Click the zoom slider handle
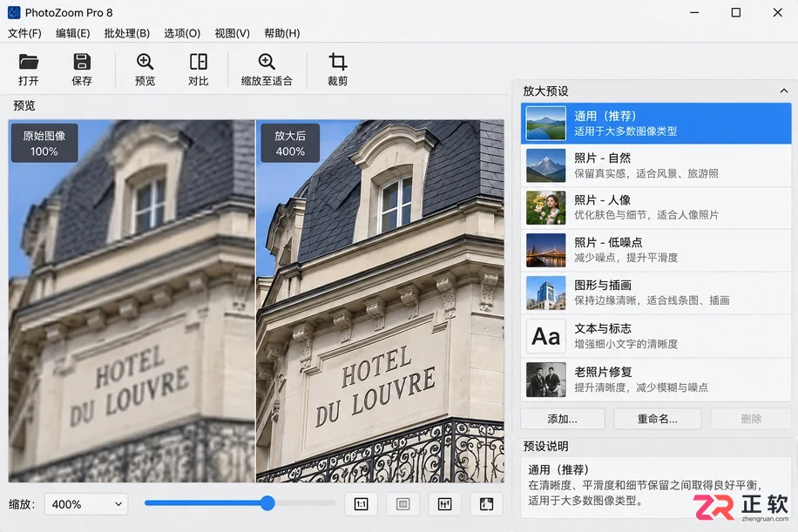Viewport: 798px width, 532px height. 267,503
